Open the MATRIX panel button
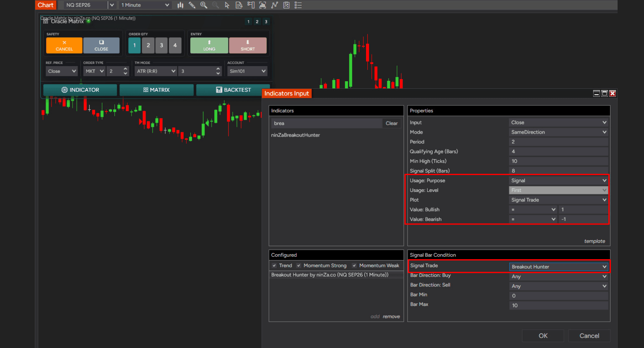The height and width of the screenshot is (348, 644). (156, 90)
